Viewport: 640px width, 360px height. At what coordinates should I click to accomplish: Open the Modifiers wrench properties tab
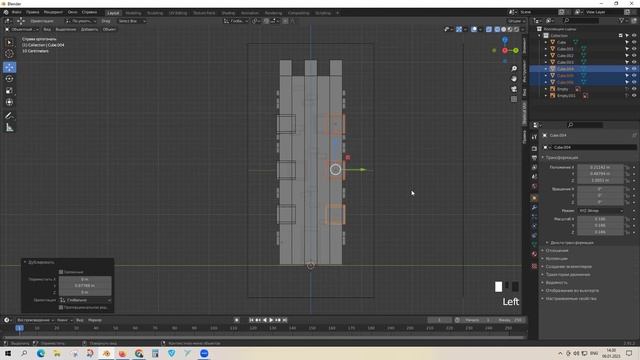click(x=534, y=207)
